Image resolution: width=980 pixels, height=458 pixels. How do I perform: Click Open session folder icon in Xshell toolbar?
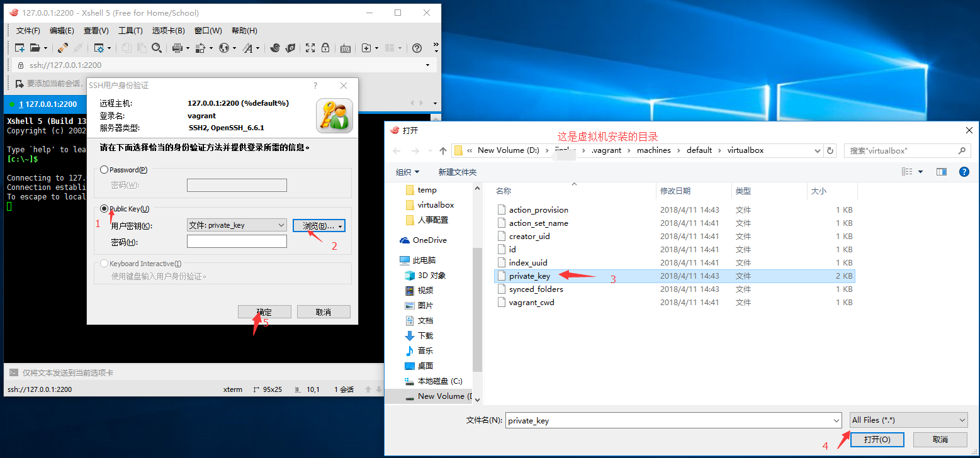point(35,48)
